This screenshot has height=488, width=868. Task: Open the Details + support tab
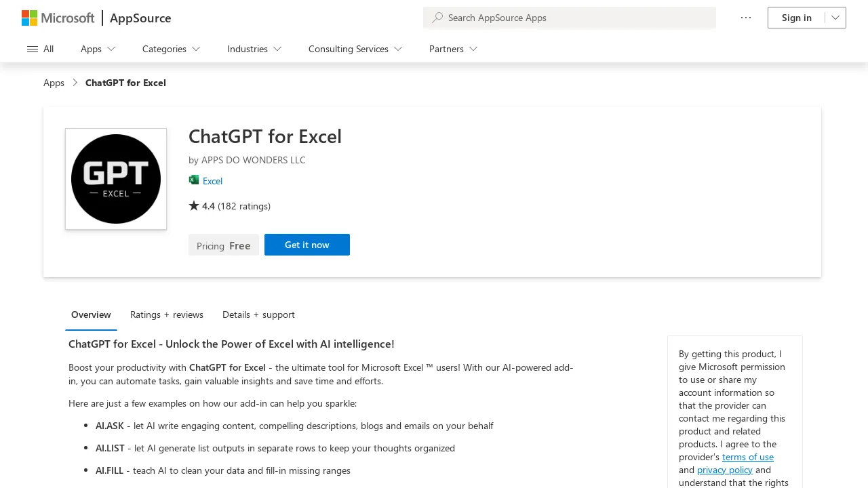(x=258, y=314)
